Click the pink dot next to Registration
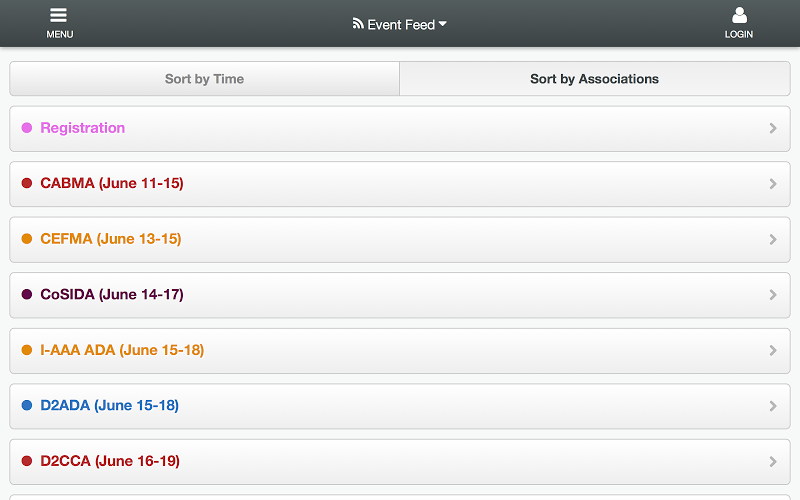The height and width of the screenshot is (500, 800). pyautogui.click(x=27, y=128)
